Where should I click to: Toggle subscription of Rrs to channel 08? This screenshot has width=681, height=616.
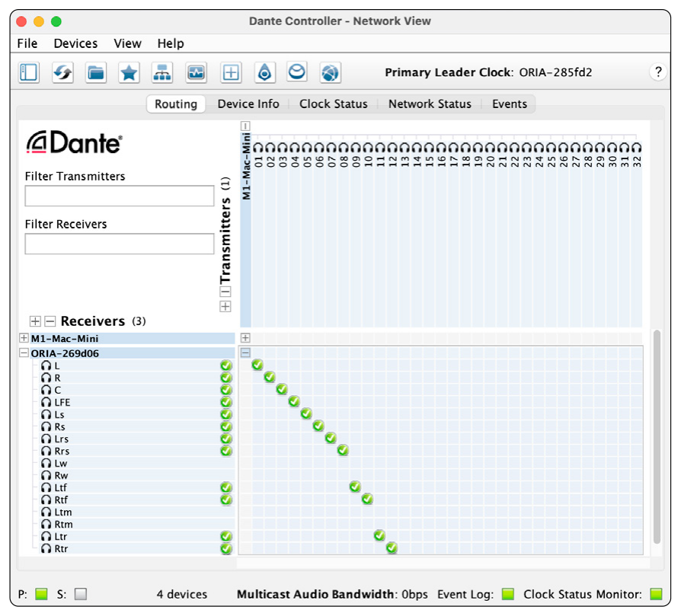pyautogui.click(x=343, y=450)
